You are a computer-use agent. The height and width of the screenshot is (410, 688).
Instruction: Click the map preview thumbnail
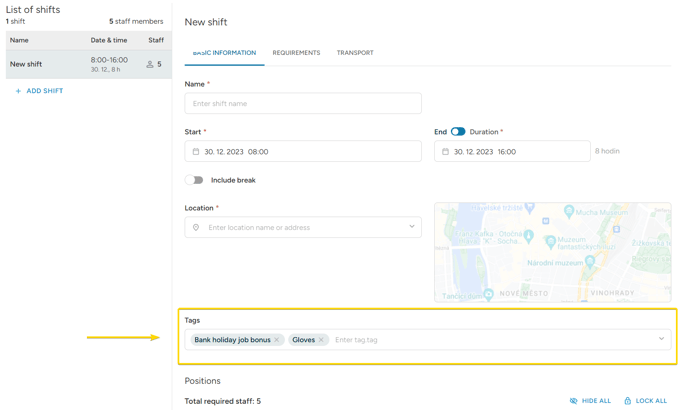[552, 252]
